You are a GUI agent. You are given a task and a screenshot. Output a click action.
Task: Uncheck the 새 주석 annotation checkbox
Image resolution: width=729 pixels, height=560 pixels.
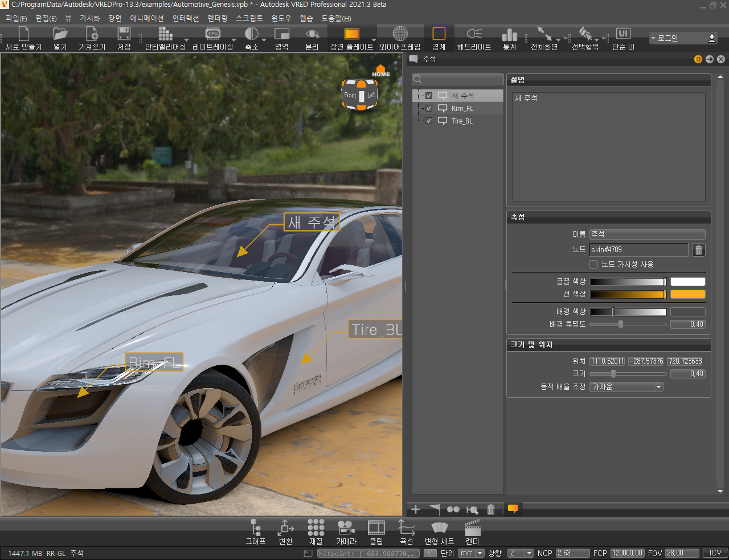pos(429,96)
